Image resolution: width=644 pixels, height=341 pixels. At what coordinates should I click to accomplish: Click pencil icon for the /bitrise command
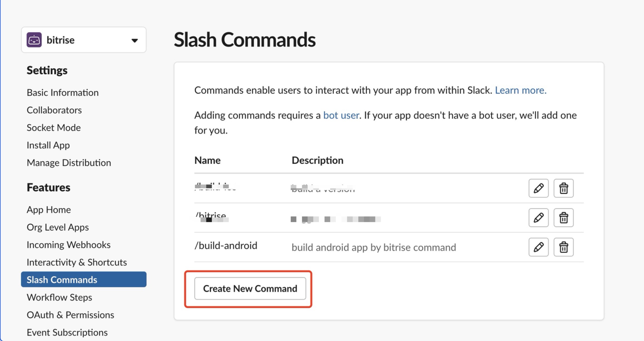click(x=538, y=218)
